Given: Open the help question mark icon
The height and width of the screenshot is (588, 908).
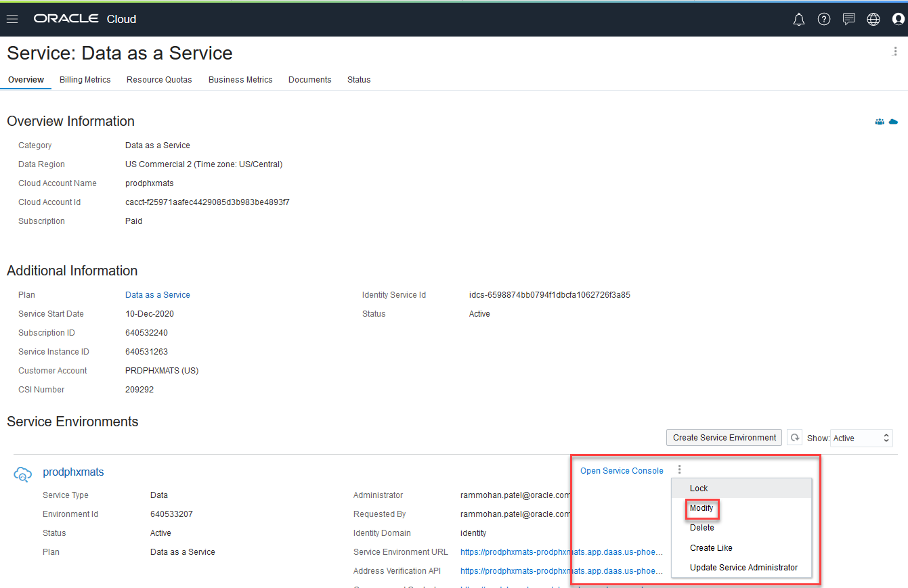Looking at the screenshot, I should [824, 19].
